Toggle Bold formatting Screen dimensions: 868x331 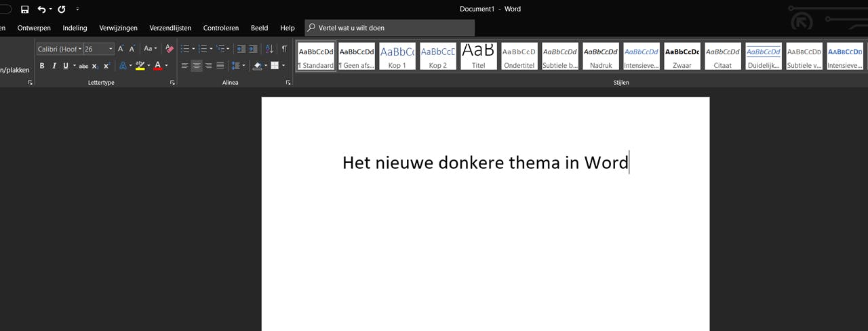(42, 66)
